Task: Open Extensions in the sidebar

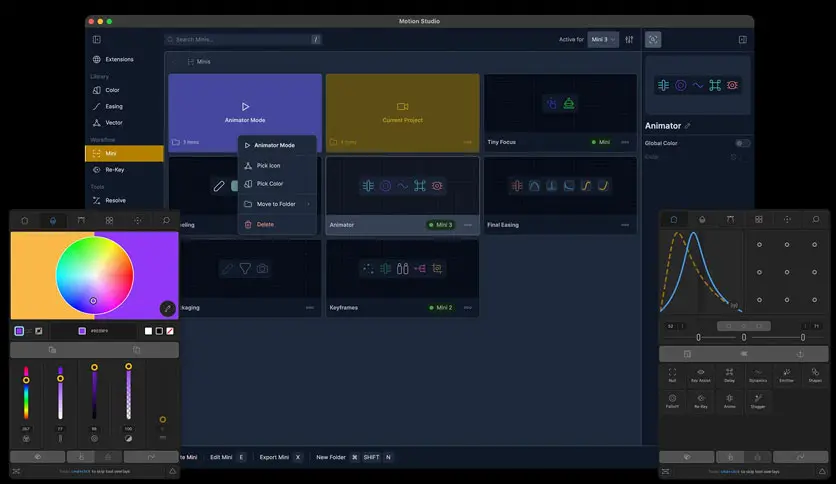Action: (113, 59)
